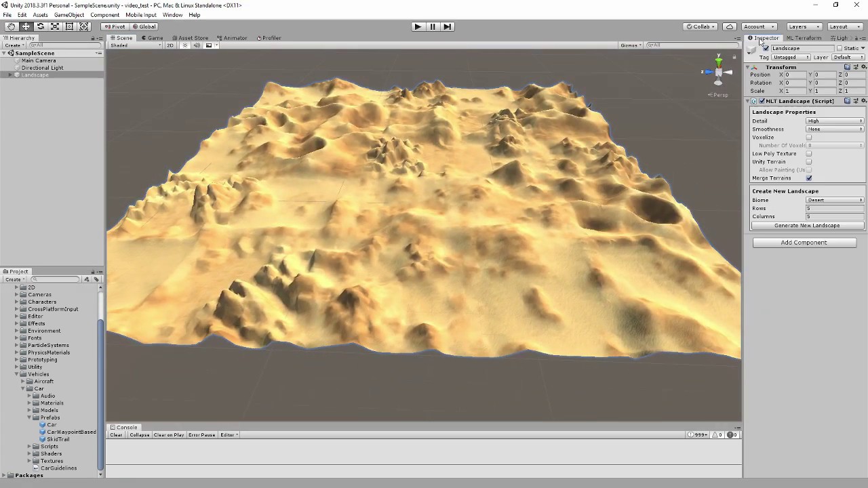This screenshot has width=868, height=488.
Task: Select the Scale tool
Action: click(55, 26)
